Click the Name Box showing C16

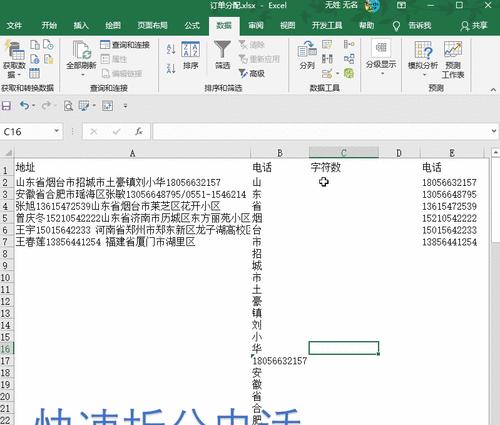pos(27,132)
